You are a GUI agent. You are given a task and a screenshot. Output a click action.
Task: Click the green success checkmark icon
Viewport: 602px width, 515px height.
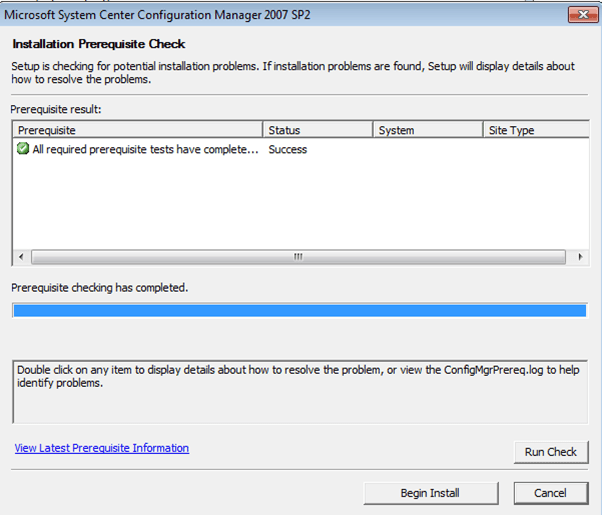22,149
